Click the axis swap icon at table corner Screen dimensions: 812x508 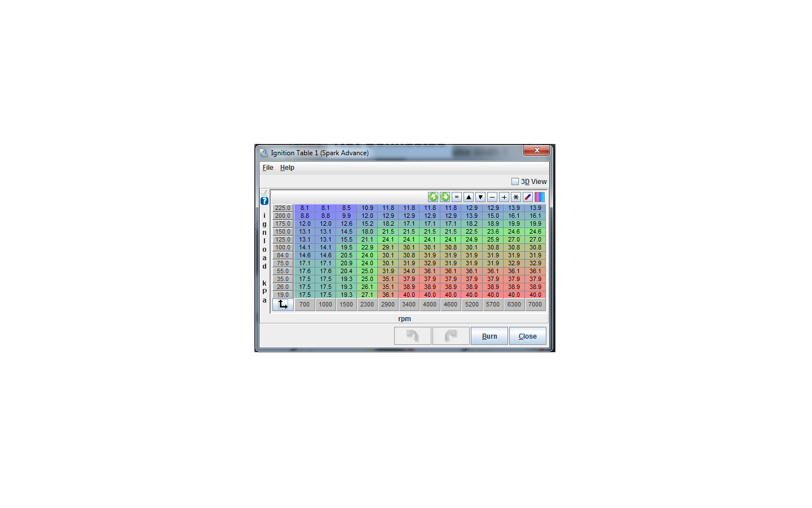point(283,304)
